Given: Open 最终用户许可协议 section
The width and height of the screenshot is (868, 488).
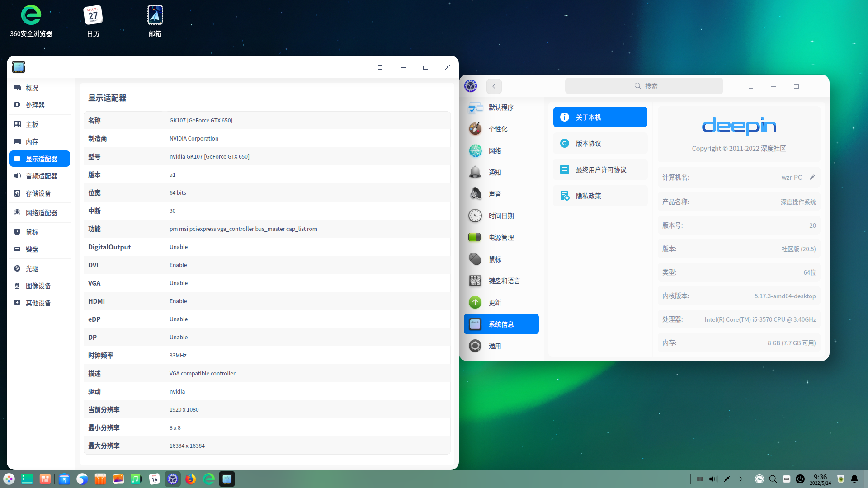Looking at the screenshot, I should coord(600,169).
